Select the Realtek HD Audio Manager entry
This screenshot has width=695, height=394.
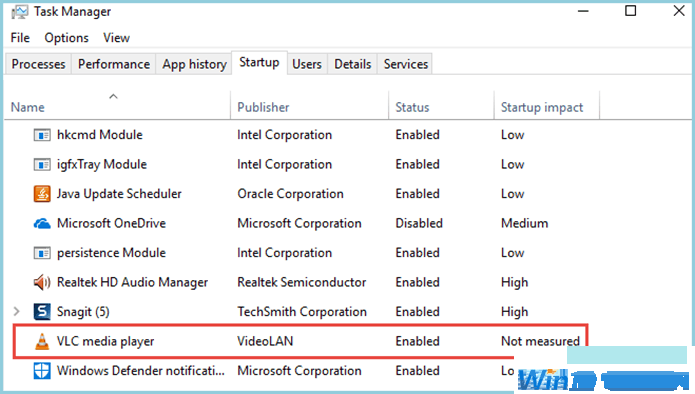(x=132, y=282)
